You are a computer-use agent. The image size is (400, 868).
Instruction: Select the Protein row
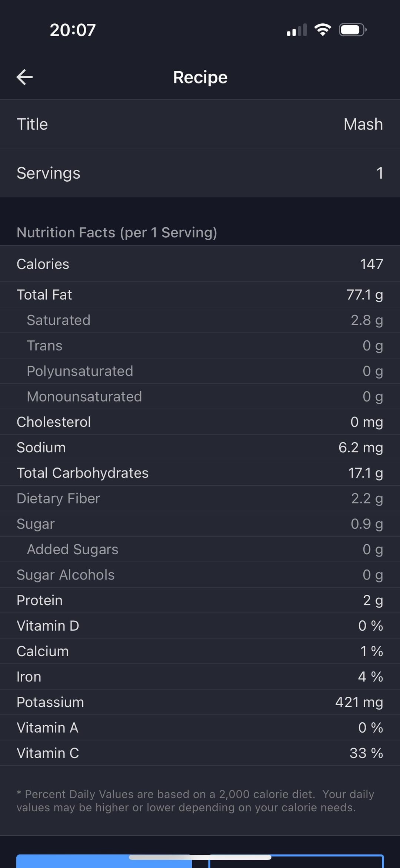click(x=200, y=600)
